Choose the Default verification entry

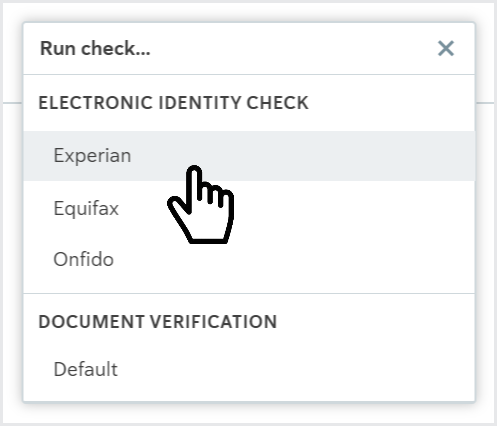249,369
